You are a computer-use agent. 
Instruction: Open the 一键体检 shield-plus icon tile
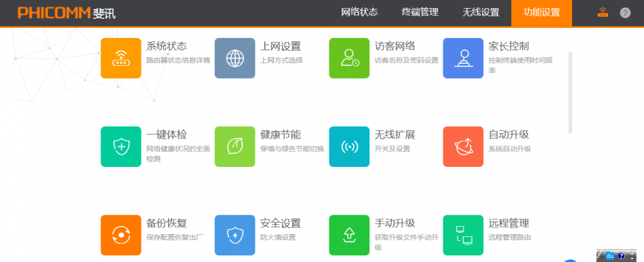pos(121,147)
